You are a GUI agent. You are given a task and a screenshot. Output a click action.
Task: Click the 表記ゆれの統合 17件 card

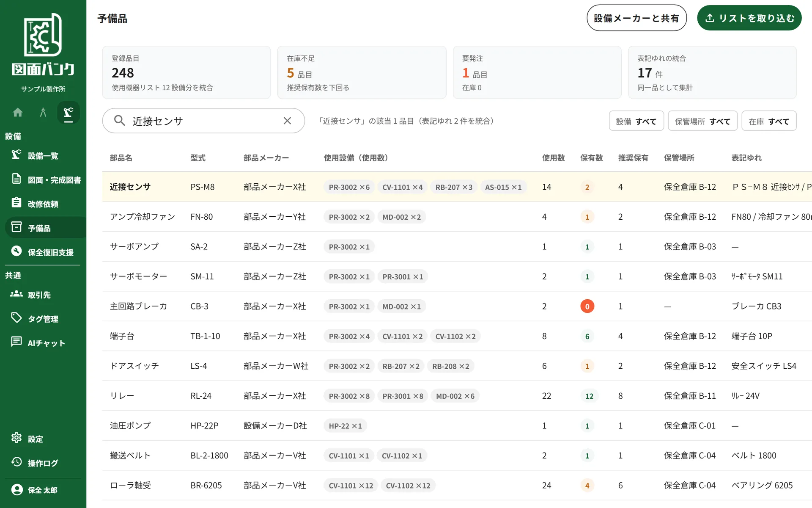(x=712, y=72)
